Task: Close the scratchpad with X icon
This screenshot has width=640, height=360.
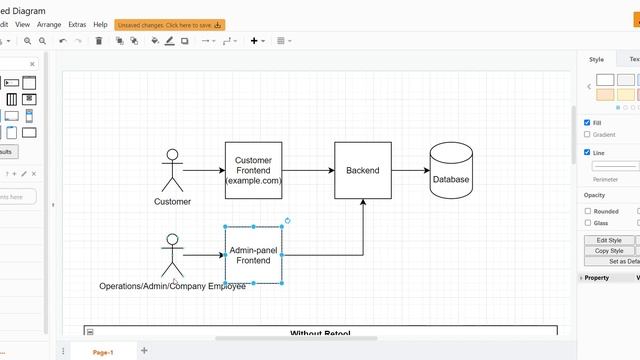Action: click(34, 174)
